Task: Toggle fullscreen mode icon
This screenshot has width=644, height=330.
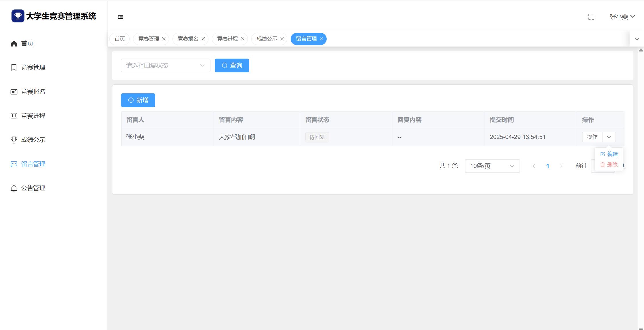Action: tap(591, 17)
